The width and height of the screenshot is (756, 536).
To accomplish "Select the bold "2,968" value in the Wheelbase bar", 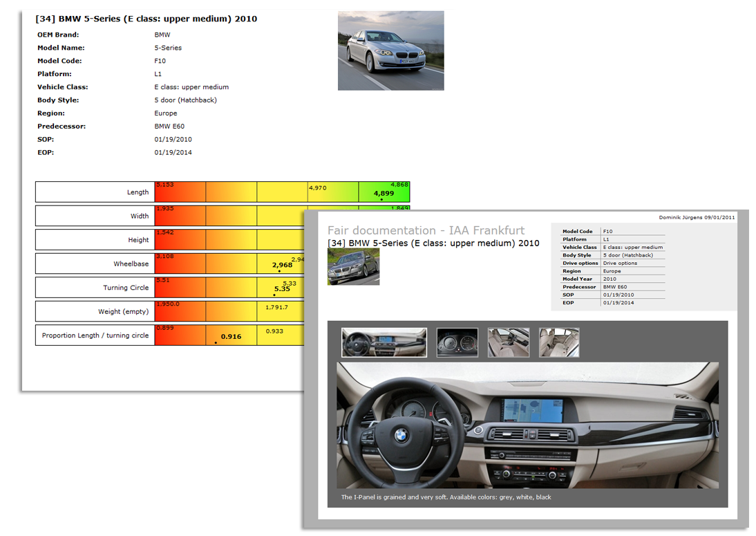I will [x=282, y=265].
